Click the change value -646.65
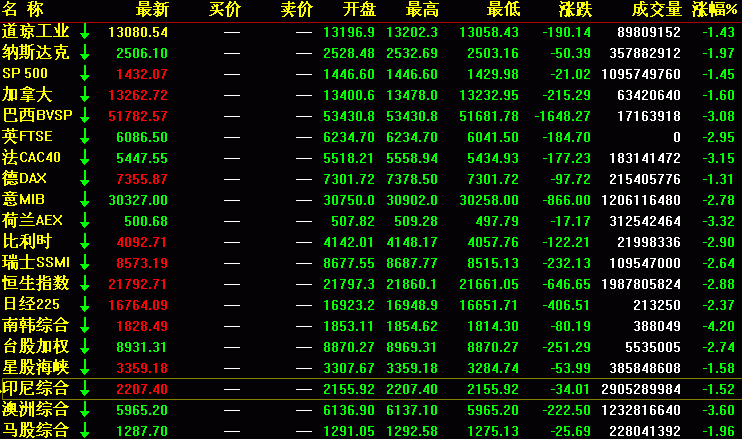Viewport: 742px width, 440px height. tap(566, 284)
